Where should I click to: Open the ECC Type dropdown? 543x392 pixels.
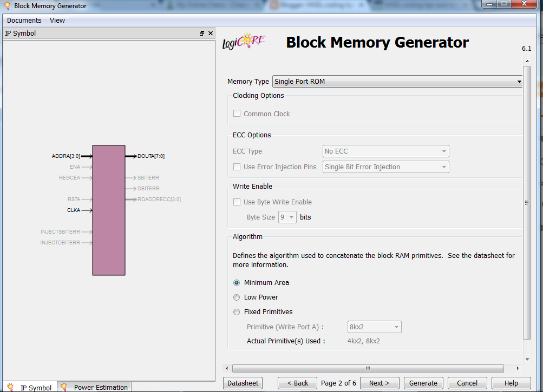[443, 151]
